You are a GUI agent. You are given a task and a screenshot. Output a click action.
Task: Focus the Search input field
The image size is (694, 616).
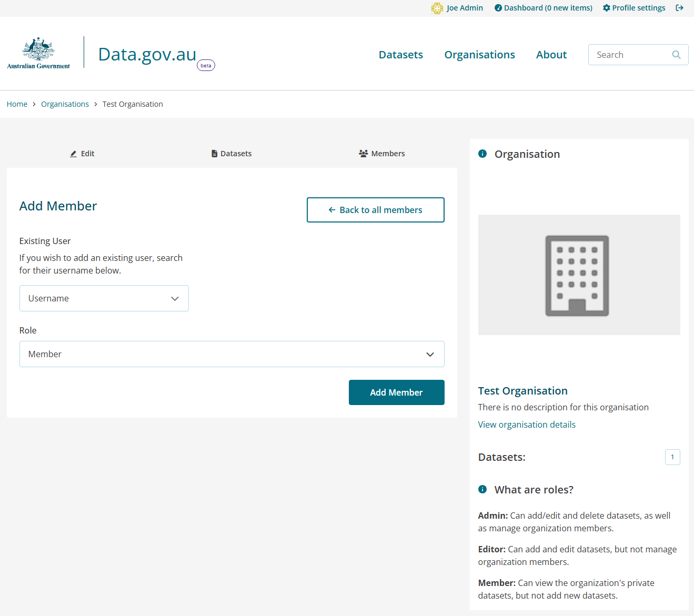(630, 55)
